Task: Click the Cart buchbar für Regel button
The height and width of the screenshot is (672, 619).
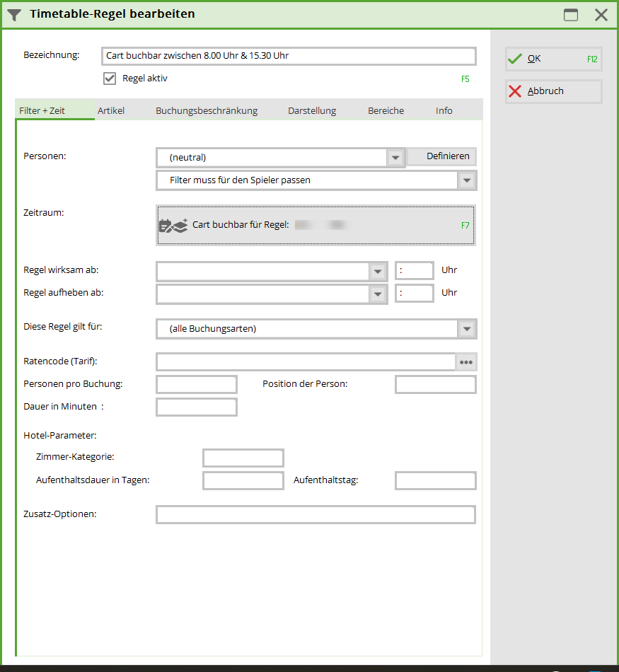Action: [x=316, y=226]
